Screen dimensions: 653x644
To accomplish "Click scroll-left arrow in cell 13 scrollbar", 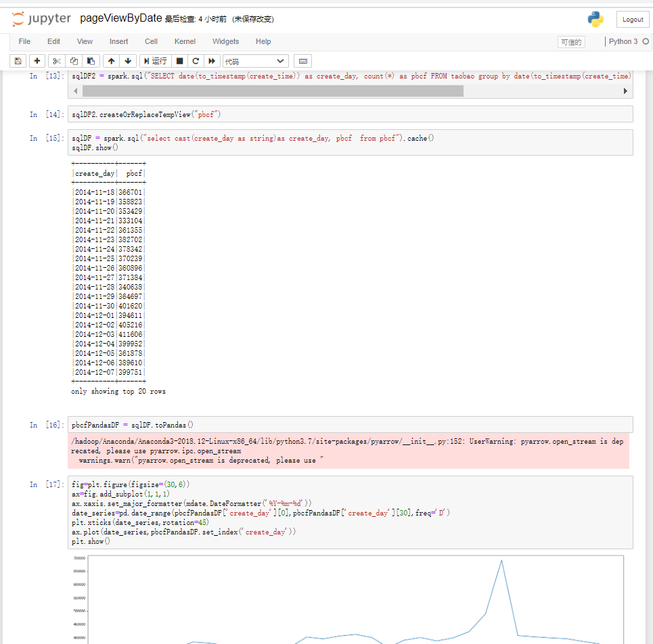I will click(x=75, y=91).
